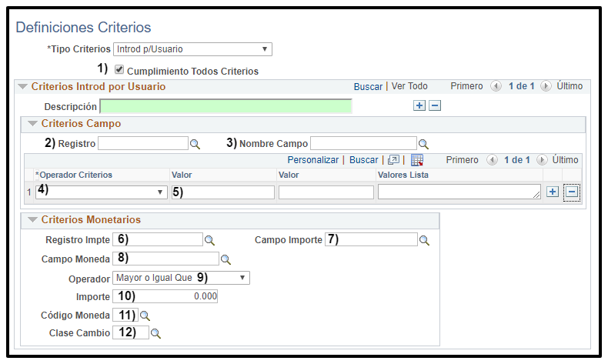608x364 pixels.
Task: Add a row with the plus button beside Descripción
Action: pos(419,105)
